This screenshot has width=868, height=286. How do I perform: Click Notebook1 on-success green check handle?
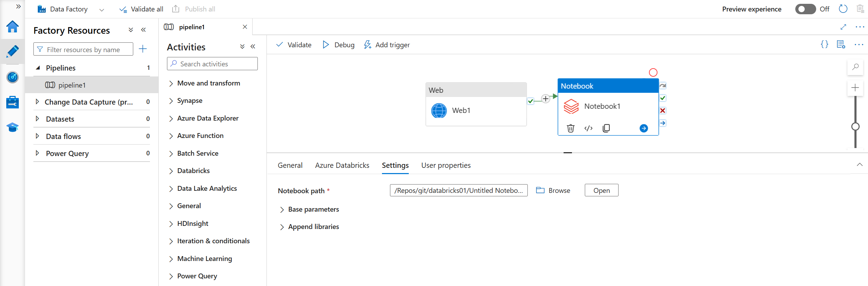663,98
